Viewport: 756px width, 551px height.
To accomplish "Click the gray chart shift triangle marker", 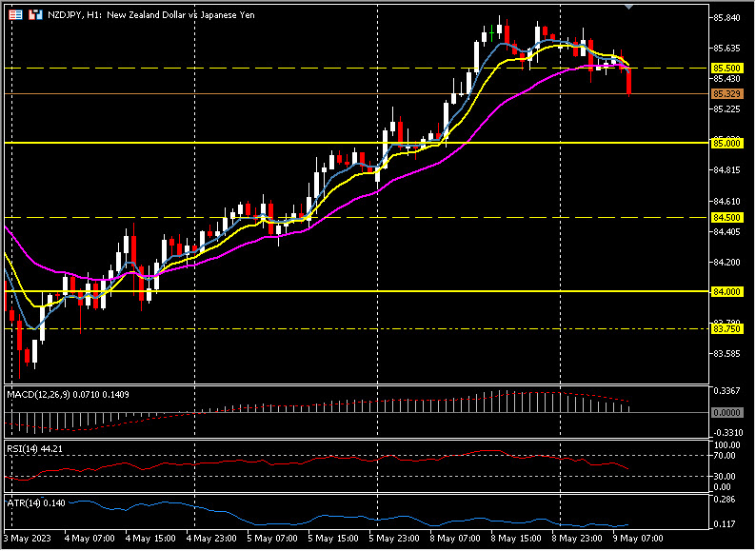I will pos(628,7).
